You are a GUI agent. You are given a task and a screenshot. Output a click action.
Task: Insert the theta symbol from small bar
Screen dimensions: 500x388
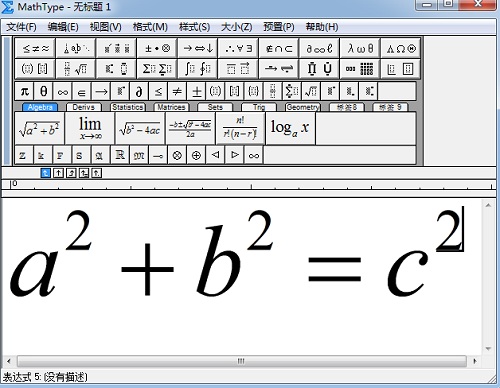[x=44, y=91]
